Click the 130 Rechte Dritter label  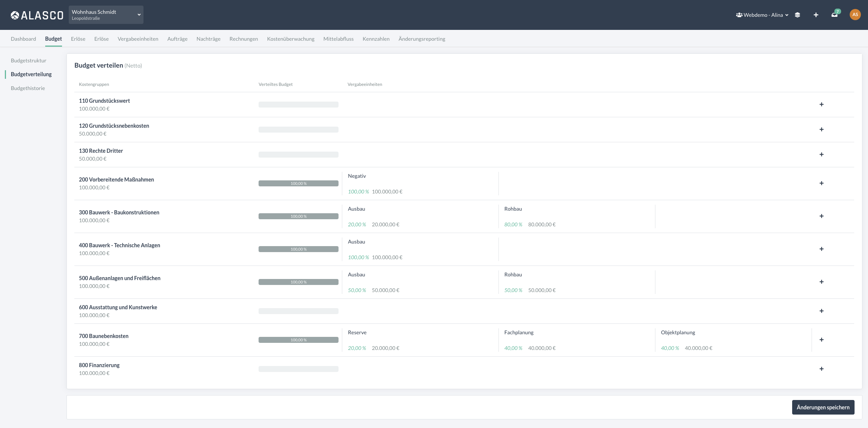[x=101, y=151]
